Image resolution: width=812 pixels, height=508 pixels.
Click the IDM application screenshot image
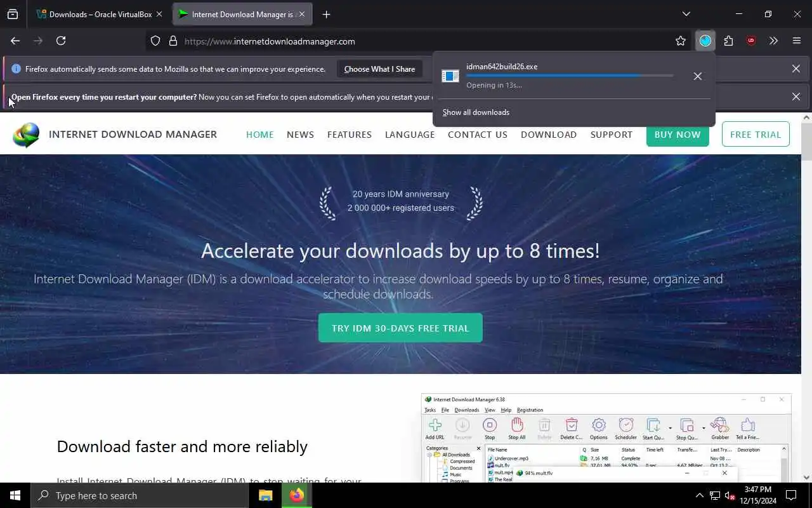click(x=606, y=438)
